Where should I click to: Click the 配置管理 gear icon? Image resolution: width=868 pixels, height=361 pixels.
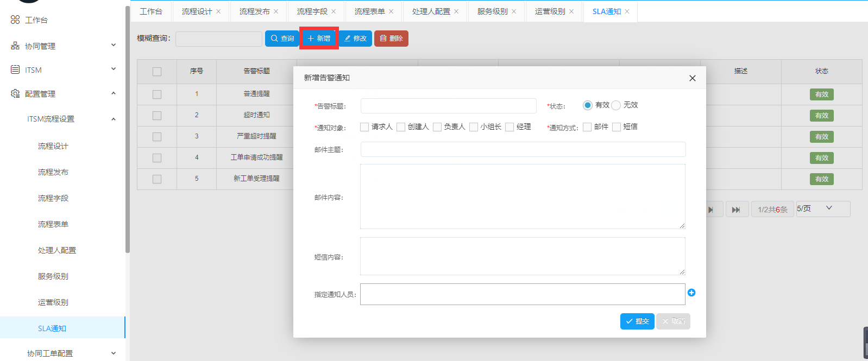(15, 93)
